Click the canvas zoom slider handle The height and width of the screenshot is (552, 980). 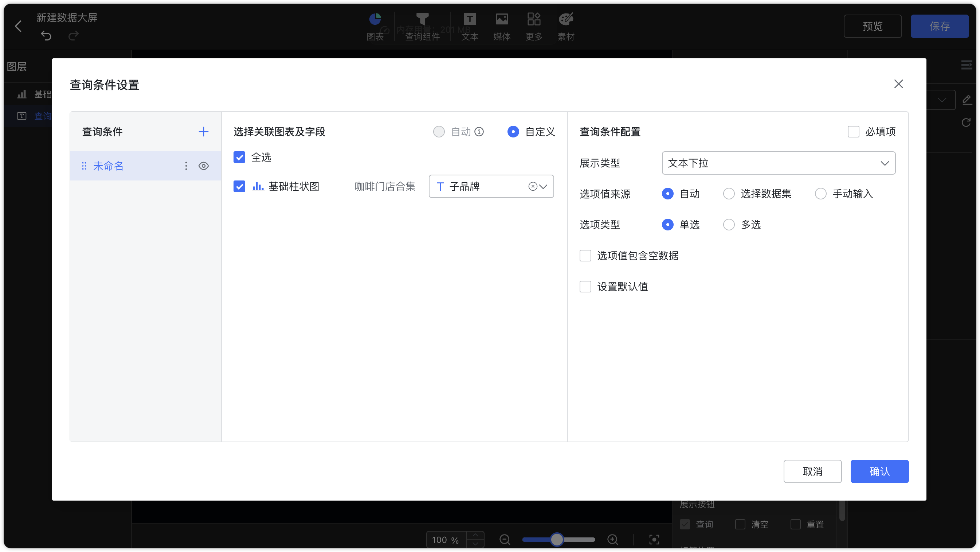click(557, 540)
